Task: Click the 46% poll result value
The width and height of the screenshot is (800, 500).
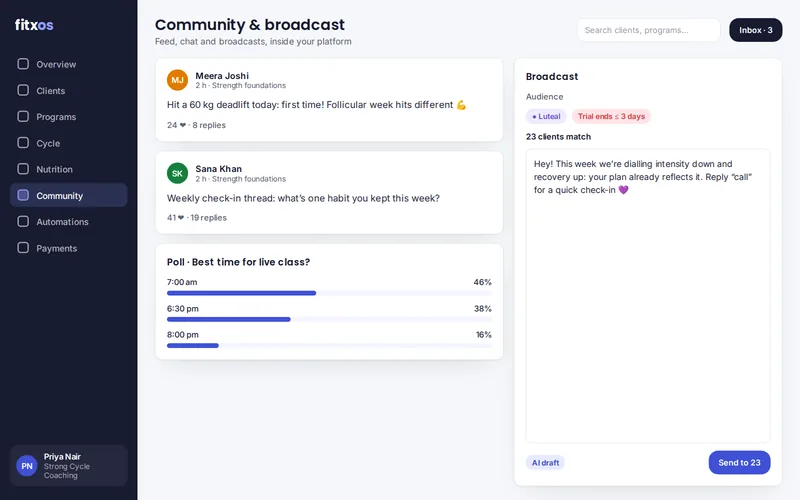Action: point(482,282)
